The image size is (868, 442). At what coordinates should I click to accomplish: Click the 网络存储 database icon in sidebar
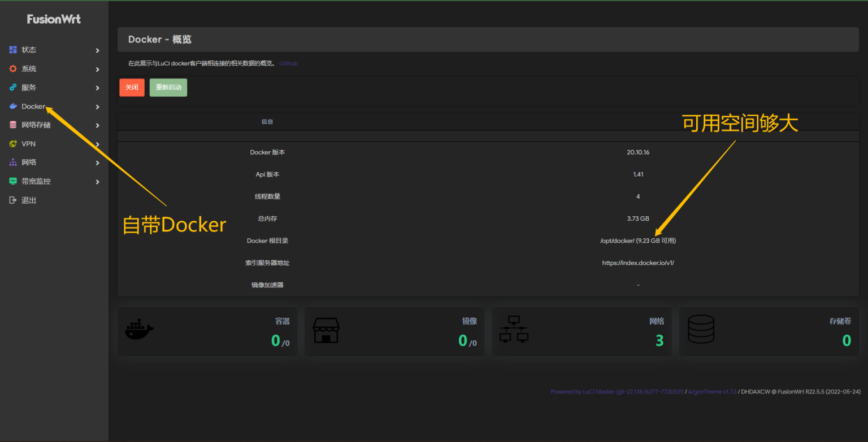tap(13, 125)
